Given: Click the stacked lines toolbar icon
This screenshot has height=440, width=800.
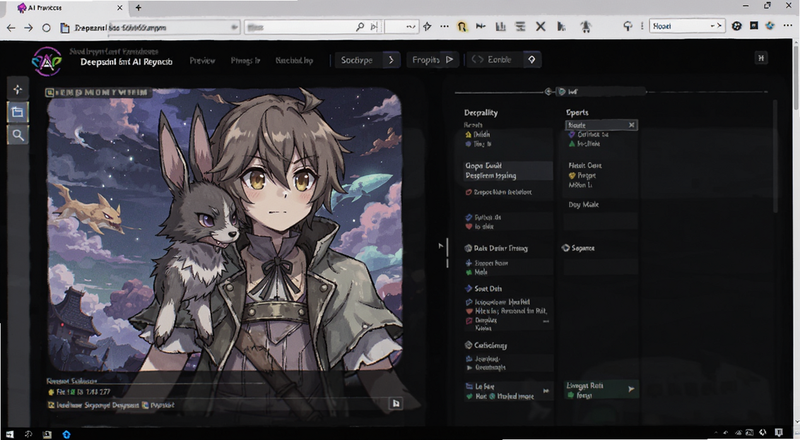Looking at the screenshot, I should 520,27.
